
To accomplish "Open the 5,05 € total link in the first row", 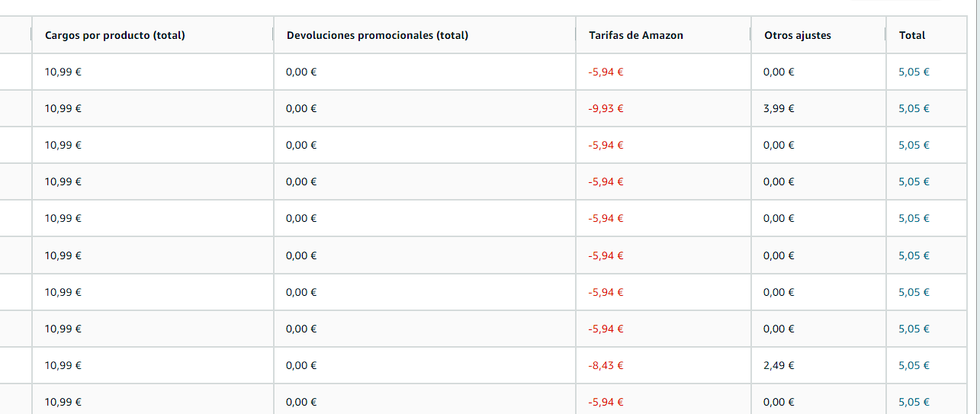I will (914, 72).
